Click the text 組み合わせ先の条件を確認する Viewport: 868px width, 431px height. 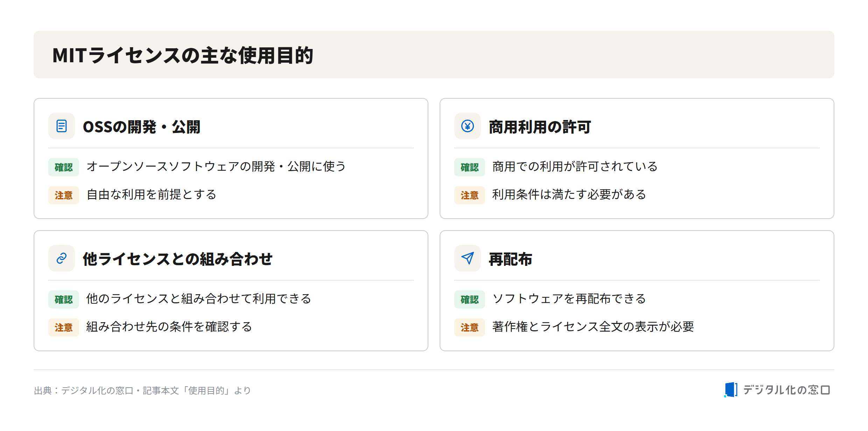[x=169, y=327]
